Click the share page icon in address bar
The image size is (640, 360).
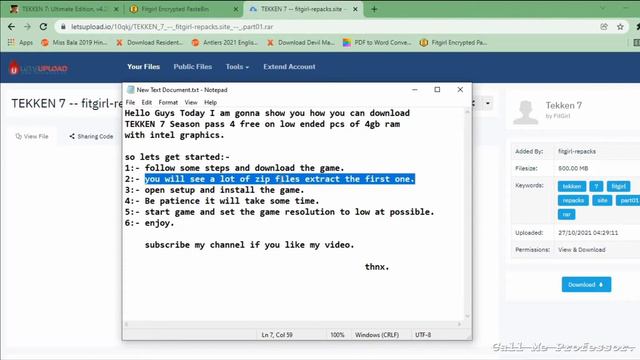pyautogui.click(x=604, y=27)
